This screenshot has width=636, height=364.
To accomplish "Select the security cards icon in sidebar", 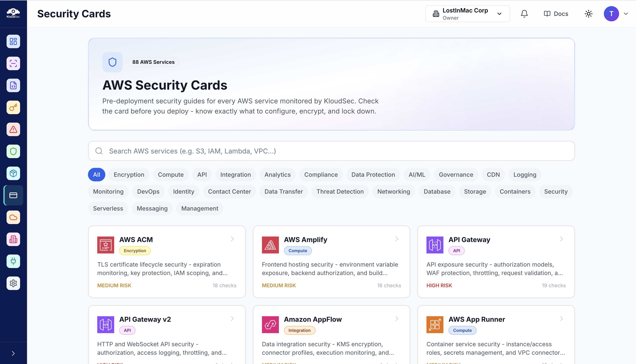I will (x=13, y=195).
